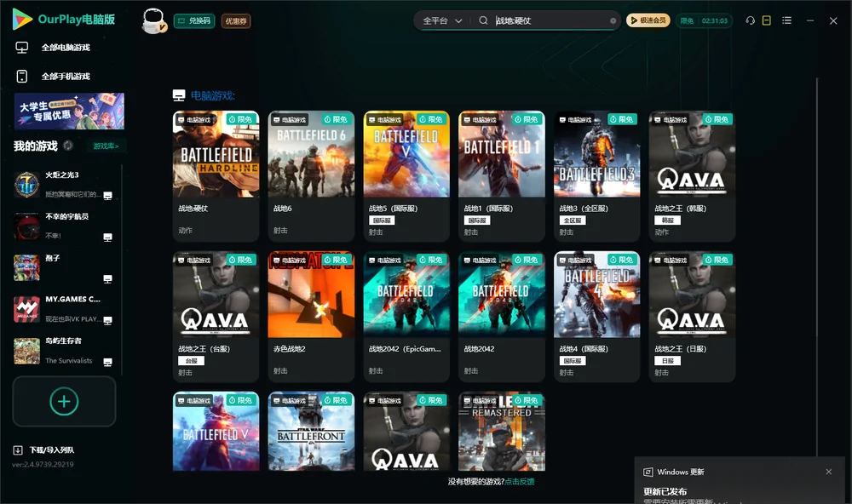Click the 岛屿生存者 game icon
Viewport: 852px width, 504px height.
pos(26,351)
